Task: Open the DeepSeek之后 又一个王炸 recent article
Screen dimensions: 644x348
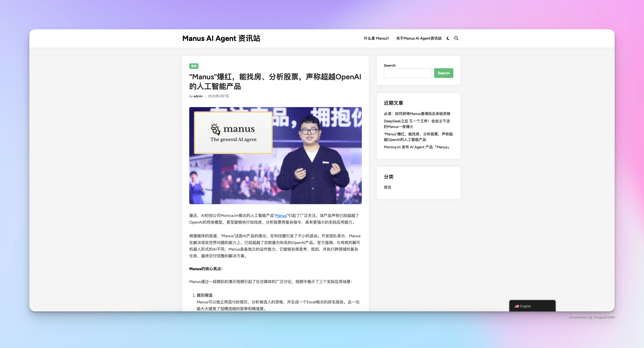Action: [x=417, y=124]
